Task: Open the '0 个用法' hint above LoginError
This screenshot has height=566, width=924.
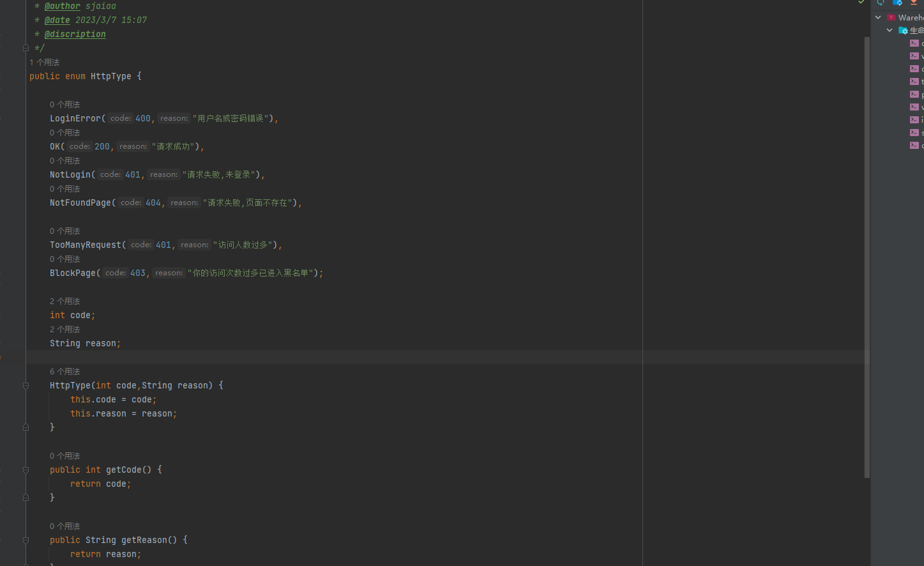Action: click(x=65, y=104)
